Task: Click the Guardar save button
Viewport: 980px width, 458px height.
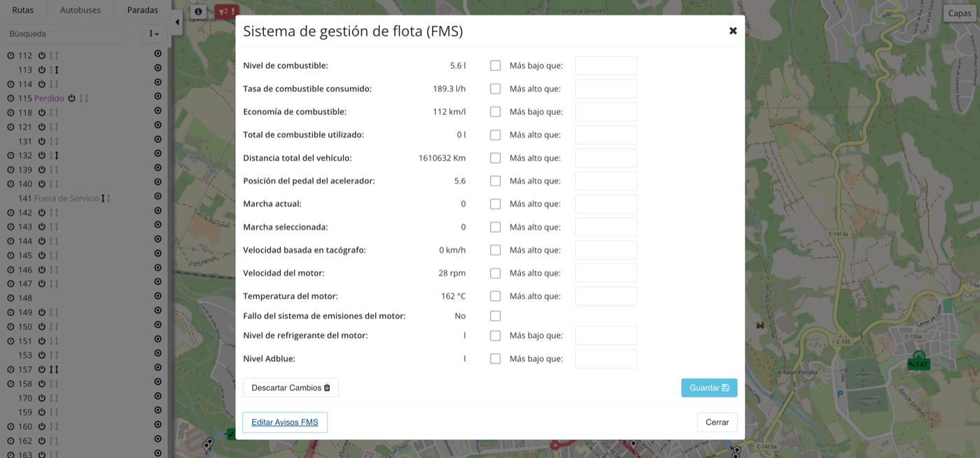Action: pos(709,387)
